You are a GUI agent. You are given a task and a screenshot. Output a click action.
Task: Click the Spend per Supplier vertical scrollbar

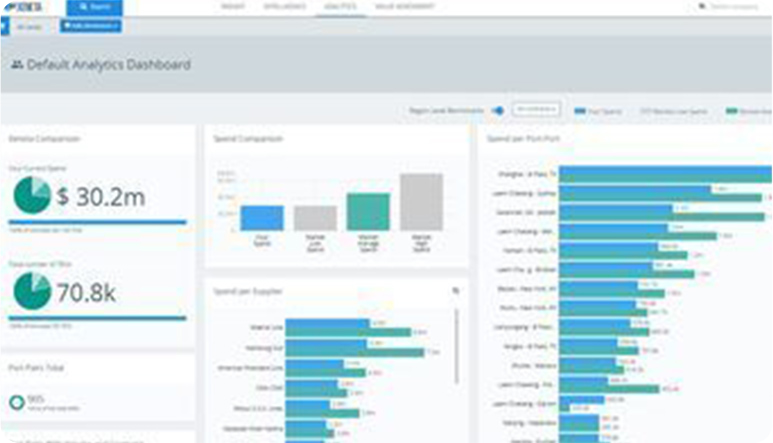pyautogui.click(x=457, y=346)
